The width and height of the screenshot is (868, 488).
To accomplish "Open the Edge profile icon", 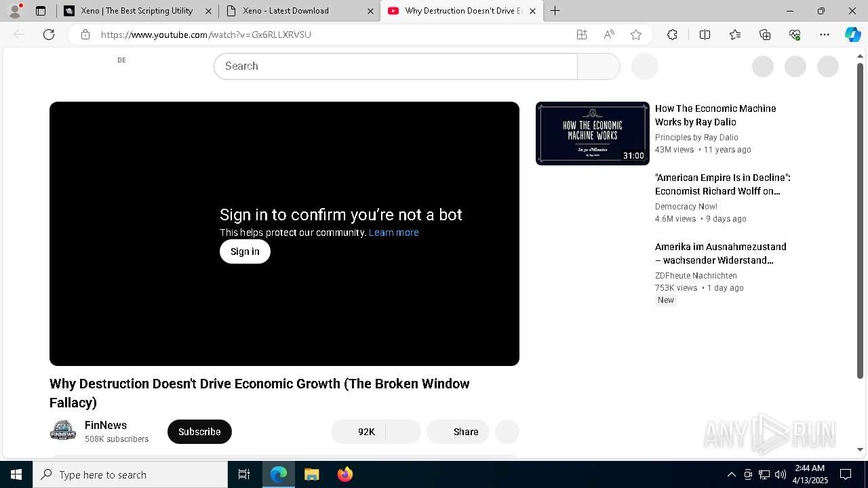I will 15,11.
